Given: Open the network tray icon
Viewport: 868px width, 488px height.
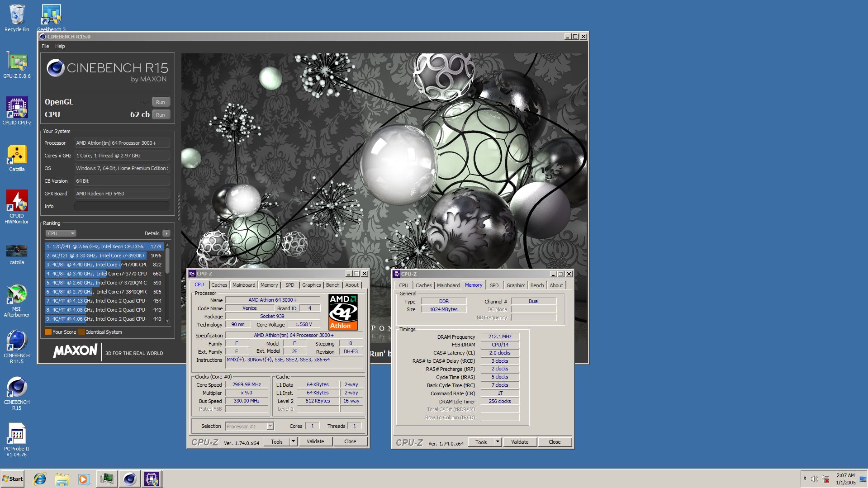Looking at the screenshot, I should (x=825, y=479).
